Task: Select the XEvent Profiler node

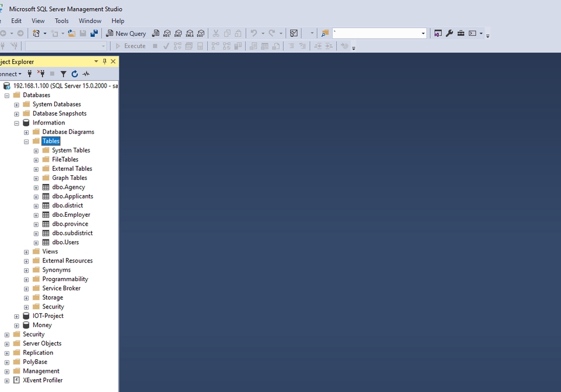Action: [43, 380]
